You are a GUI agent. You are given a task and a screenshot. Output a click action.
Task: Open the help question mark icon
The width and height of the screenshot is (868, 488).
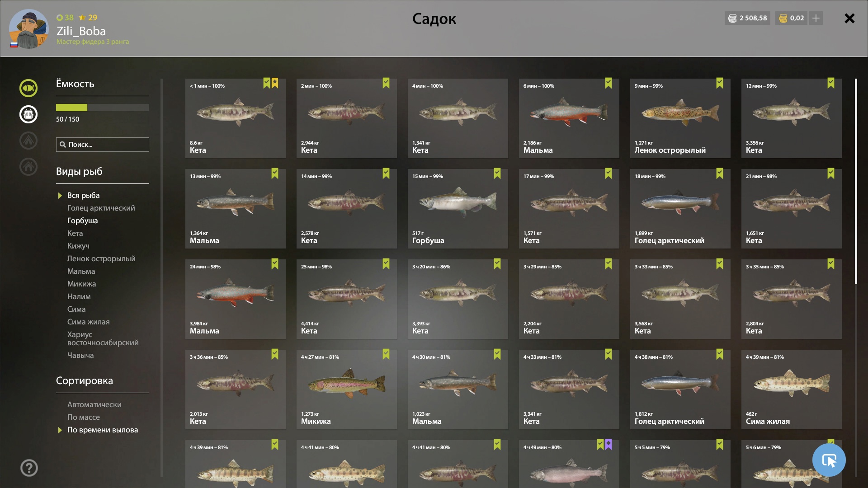29,468
